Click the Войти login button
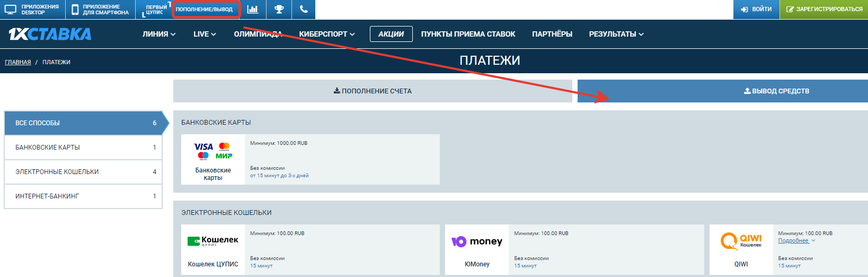 pos(756,10)
